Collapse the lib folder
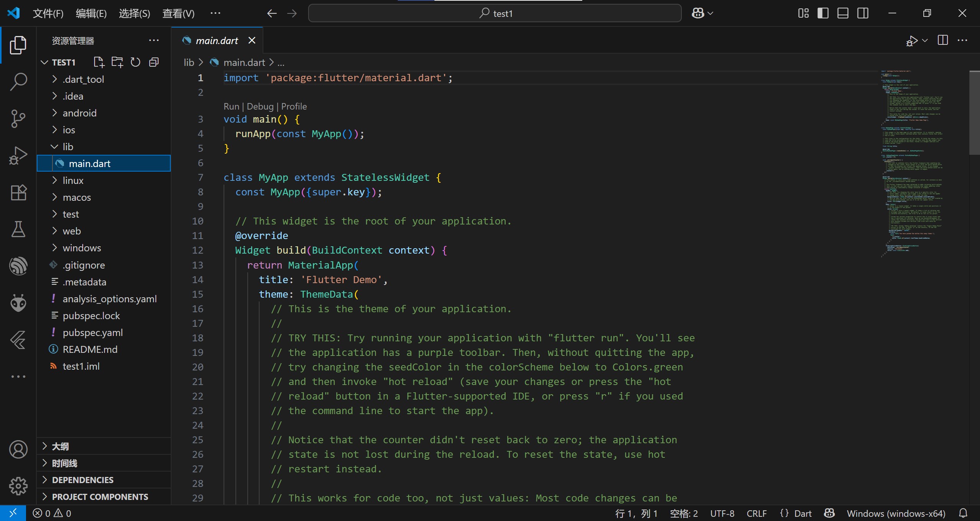 point(68,147)
